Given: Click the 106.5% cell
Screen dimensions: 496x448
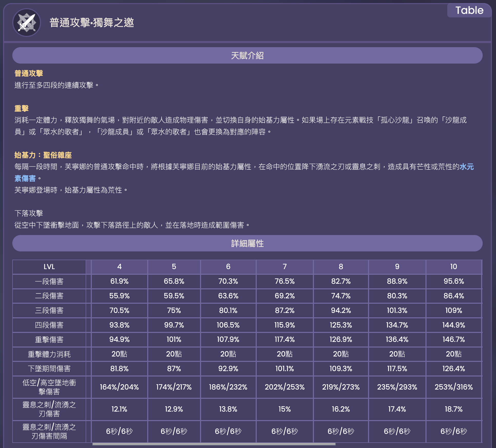Looking at the screenshot, I should coord(228,325).
